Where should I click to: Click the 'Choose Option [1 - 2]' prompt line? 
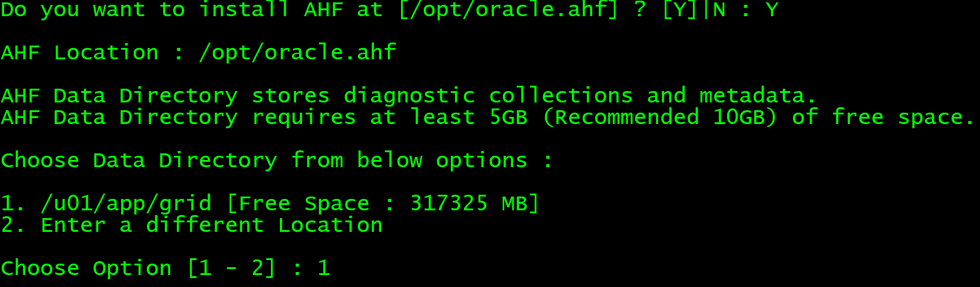(165, 268)
